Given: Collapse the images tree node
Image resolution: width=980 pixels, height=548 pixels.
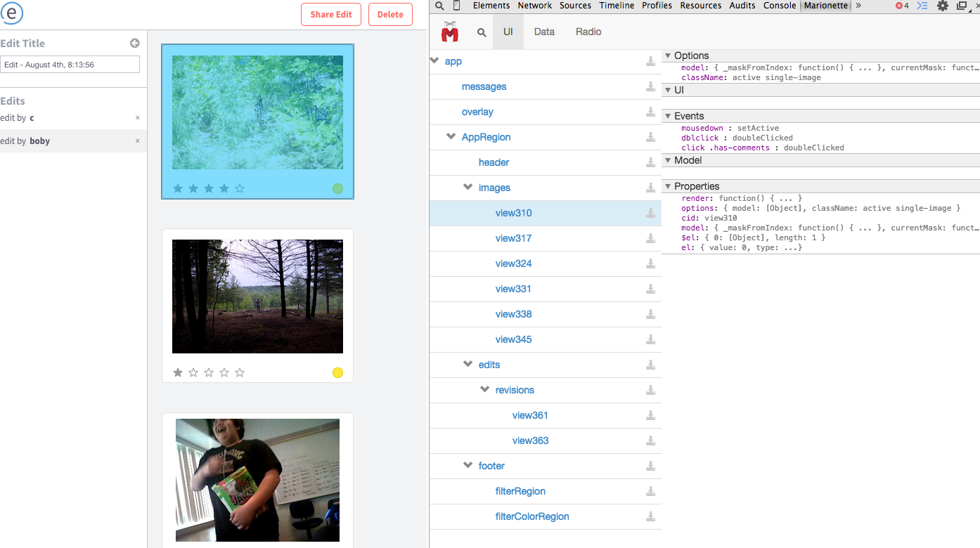Looking at the screenshot, I should pos(468,188).
